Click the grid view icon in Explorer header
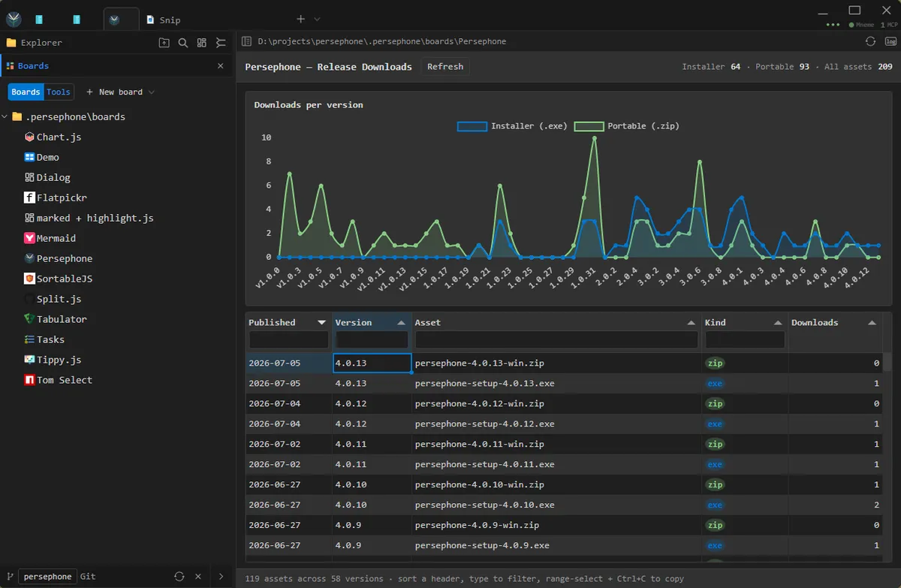The height and width of the screenshot is (588, 901). click(202, 43)
